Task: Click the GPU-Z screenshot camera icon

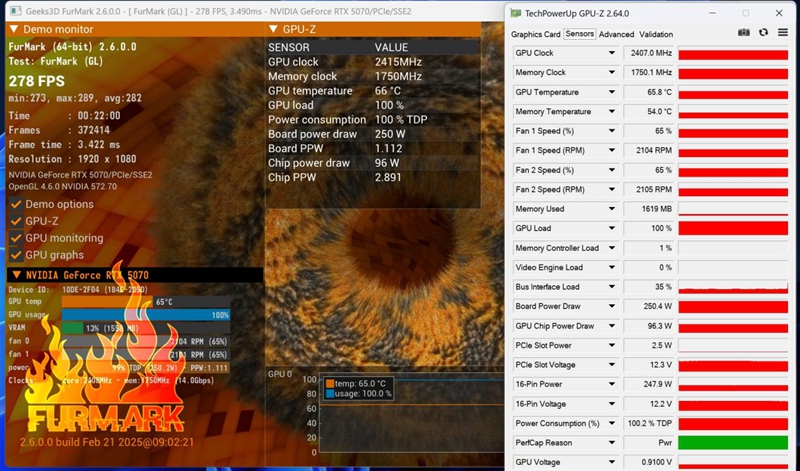Action: click(x=744, y=33)
